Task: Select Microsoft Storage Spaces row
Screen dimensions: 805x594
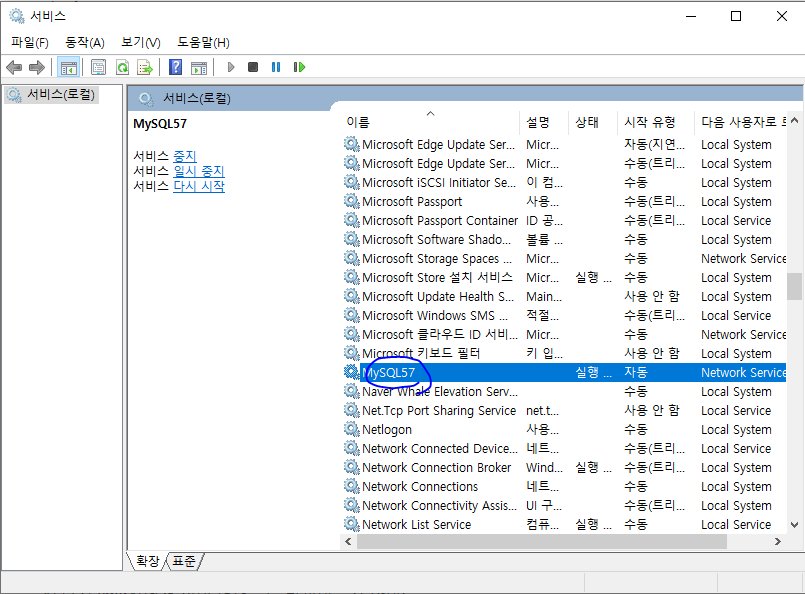Action: pyautogui.click(x=564, y=258)
